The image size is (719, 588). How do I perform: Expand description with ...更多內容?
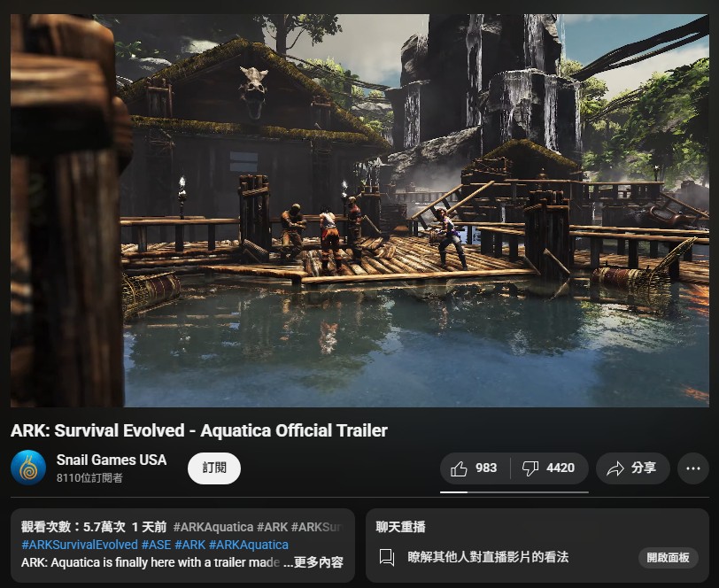coord(313,562)
